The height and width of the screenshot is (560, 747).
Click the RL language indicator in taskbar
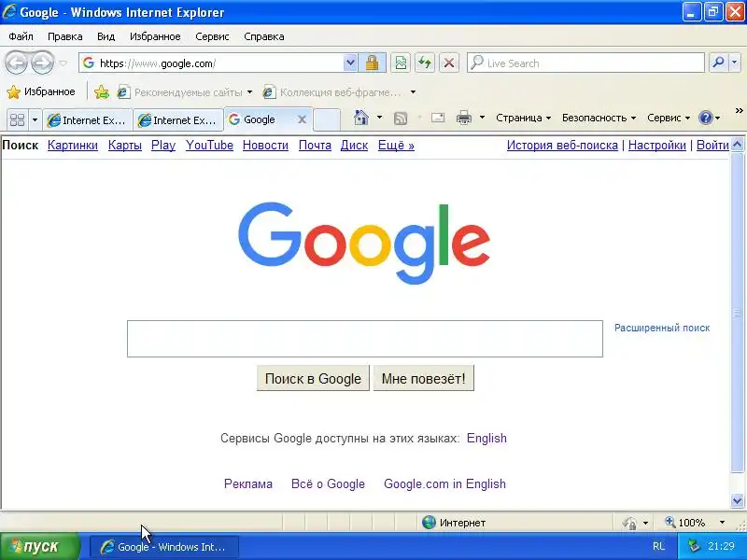pyautogui.click(x=658, y=546)
